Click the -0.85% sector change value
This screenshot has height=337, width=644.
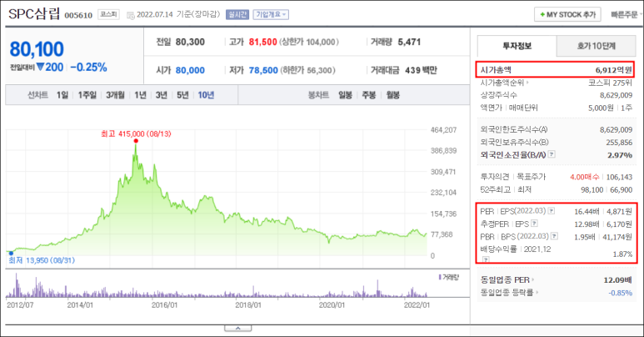tap(620, 293)
